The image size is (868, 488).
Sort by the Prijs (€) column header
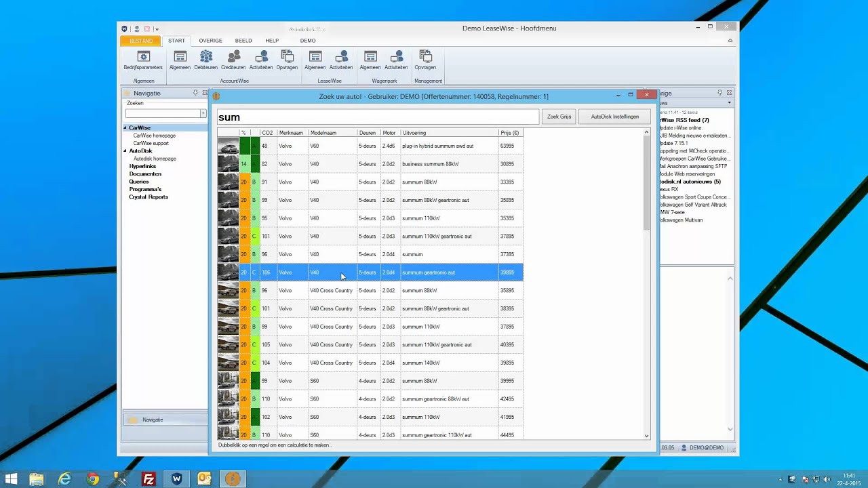pos(511,133)
